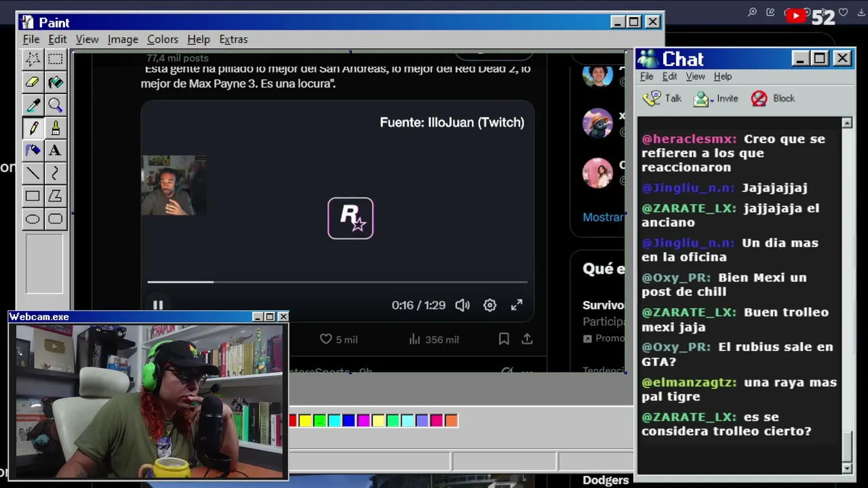Screen dimensions: 868x488
Task: Open the Colors menu in Paint
Action: [163, 39]
